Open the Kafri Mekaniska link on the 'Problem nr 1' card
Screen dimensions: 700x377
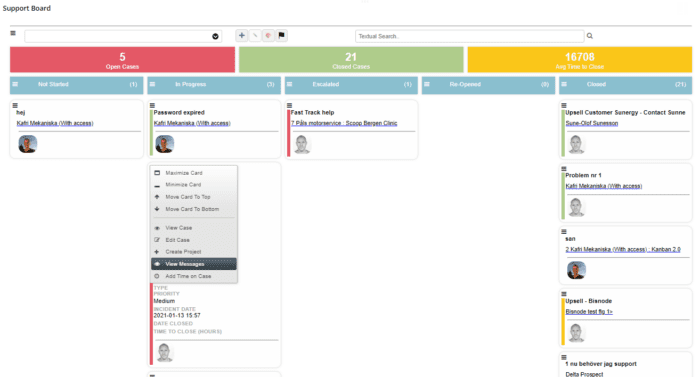[604, 186]
